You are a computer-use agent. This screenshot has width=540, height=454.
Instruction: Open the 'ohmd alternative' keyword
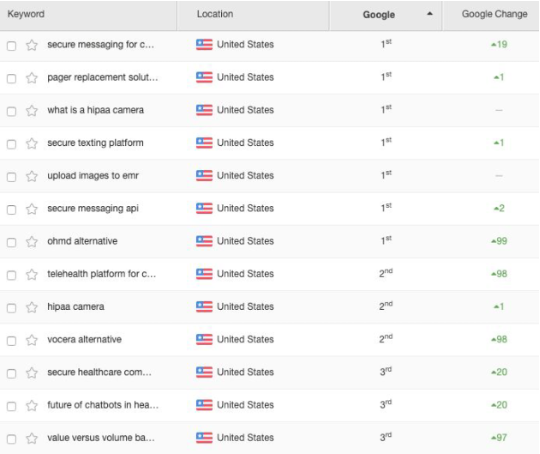pos(82,241)
